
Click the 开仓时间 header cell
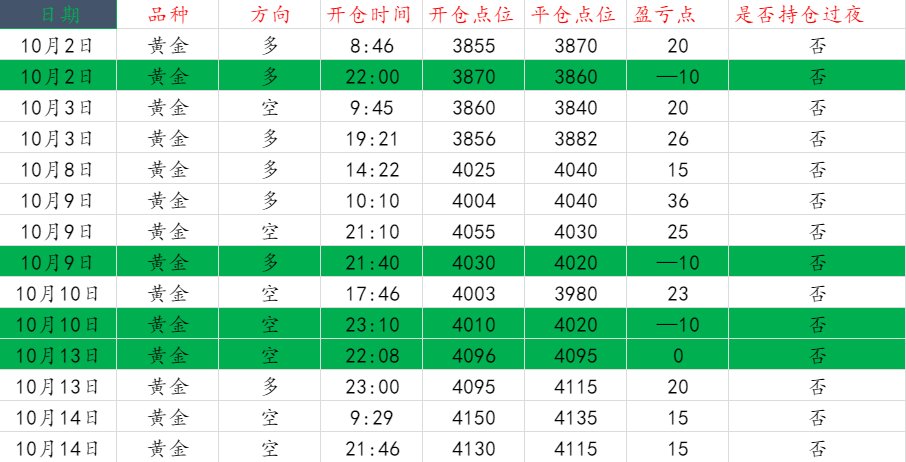[x=369, y=15]
